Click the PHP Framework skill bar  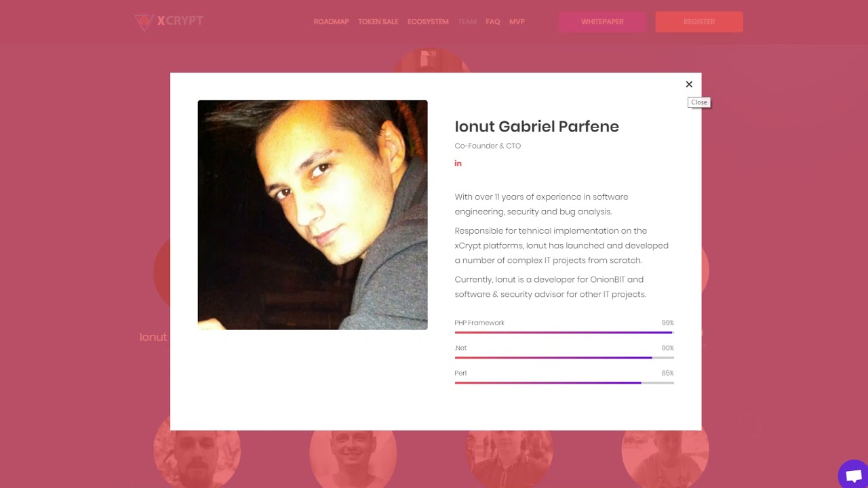564,332
